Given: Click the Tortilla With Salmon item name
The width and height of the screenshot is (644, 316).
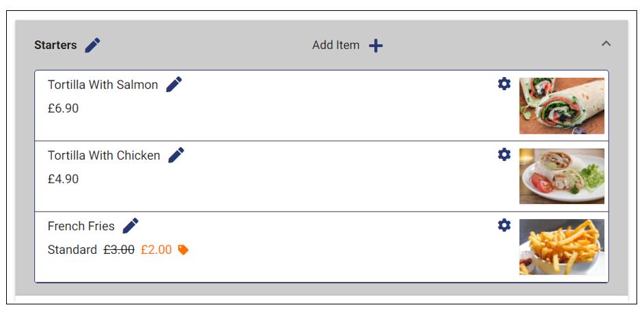Looking at the screenshot, I should pos(102,85).
